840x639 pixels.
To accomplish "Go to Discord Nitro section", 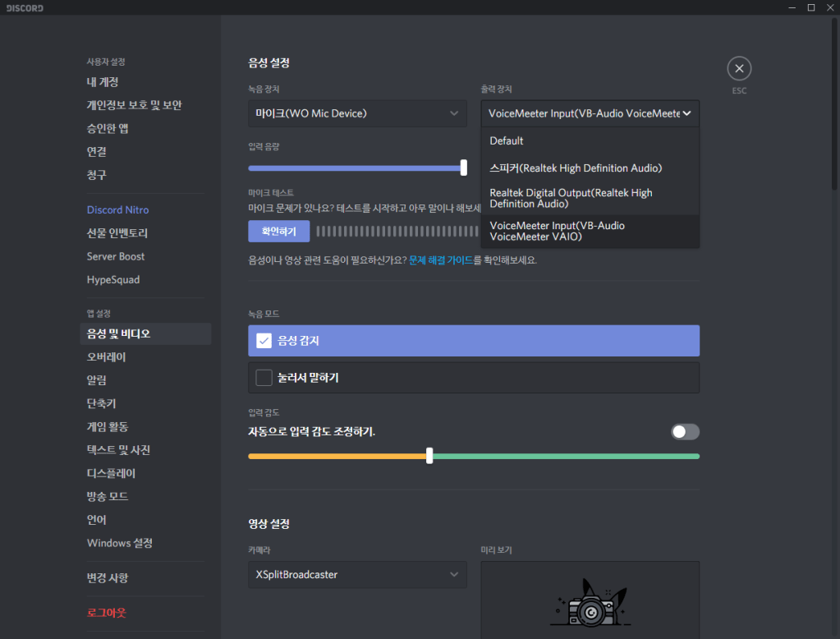I will 118,210.
